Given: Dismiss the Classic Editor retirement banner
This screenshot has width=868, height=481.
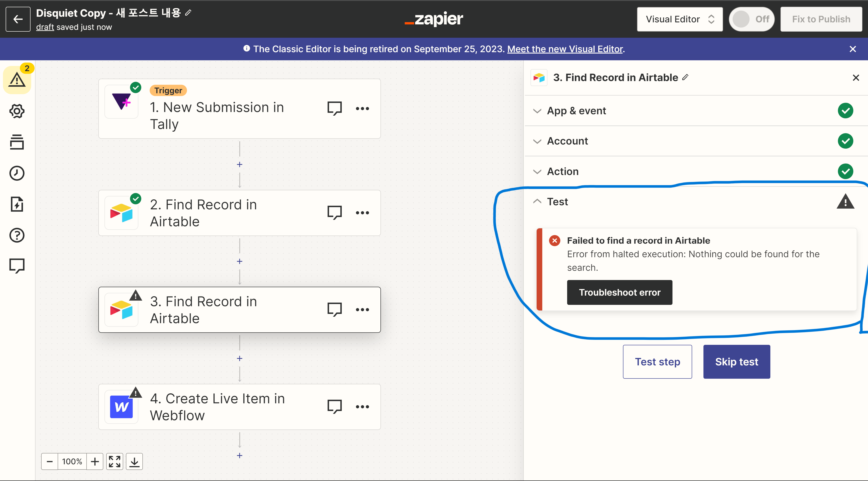Looking at the screenshot, I should [x=852, y=49].
